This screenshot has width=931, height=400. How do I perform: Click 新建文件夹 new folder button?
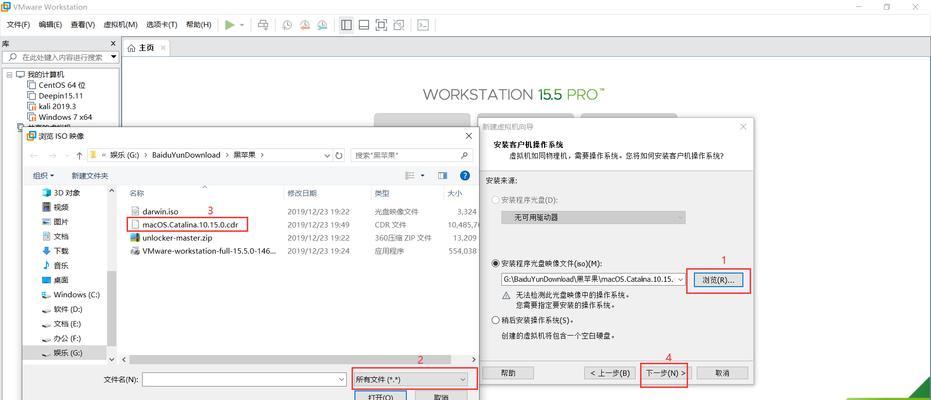[x=90, y=176]
